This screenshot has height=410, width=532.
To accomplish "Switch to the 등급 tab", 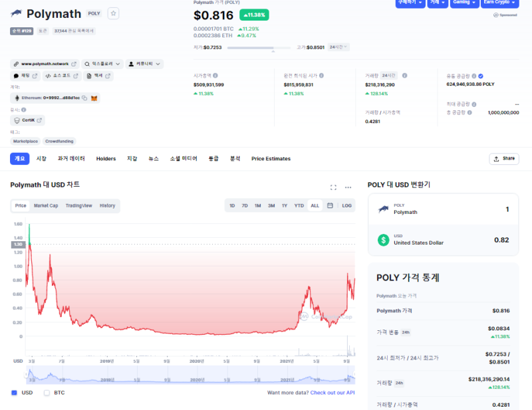I will (x=213, y=159).
